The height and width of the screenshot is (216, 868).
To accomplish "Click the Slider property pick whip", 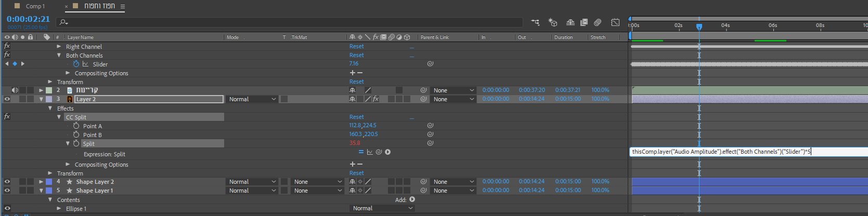I will [x=430, y=64].
